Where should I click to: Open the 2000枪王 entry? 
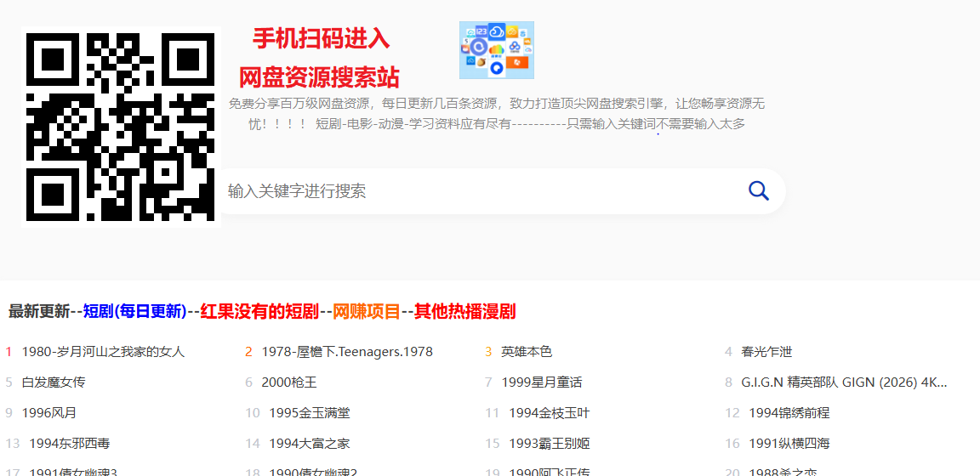point(288,382)
